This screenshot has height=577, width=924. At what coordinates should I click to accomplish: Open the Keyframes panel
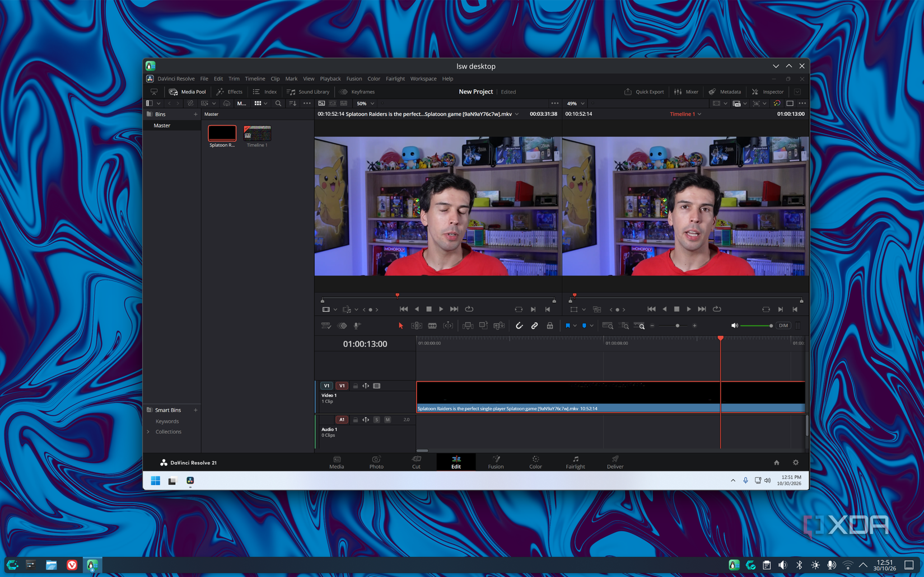(x=357, y=92)
